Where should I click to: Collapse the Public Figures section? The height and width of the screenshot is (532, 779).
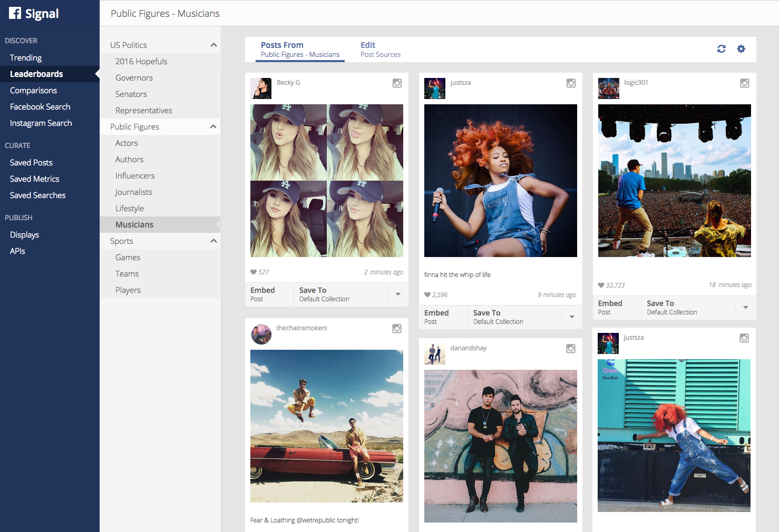coord(213,127)
